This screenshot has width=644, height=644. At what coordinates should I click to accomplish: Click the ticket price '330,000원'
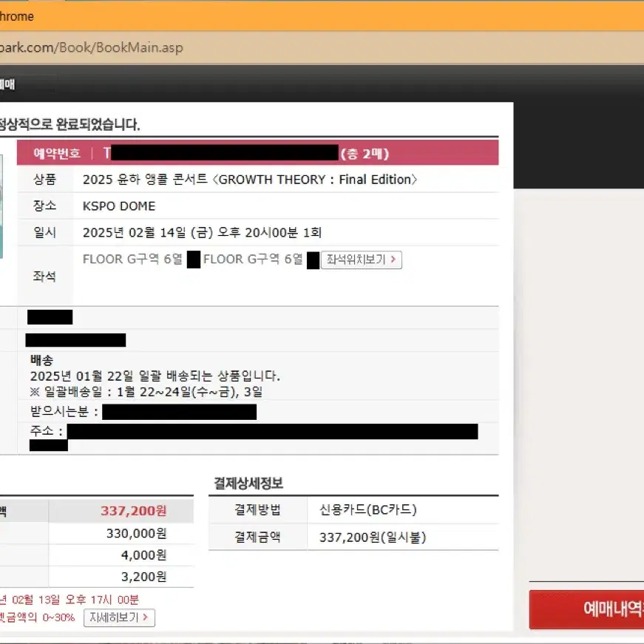[x=136, y=534]
